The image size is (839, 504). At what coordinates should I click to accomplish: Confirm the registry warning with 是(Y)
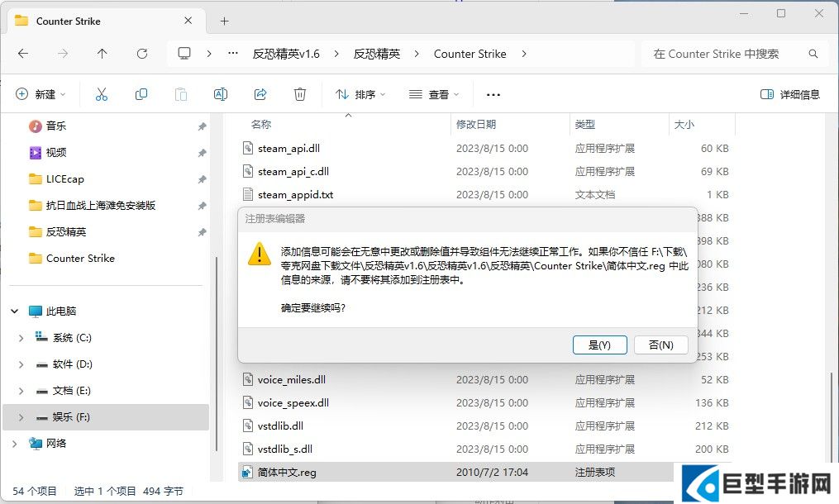[599, 345]
